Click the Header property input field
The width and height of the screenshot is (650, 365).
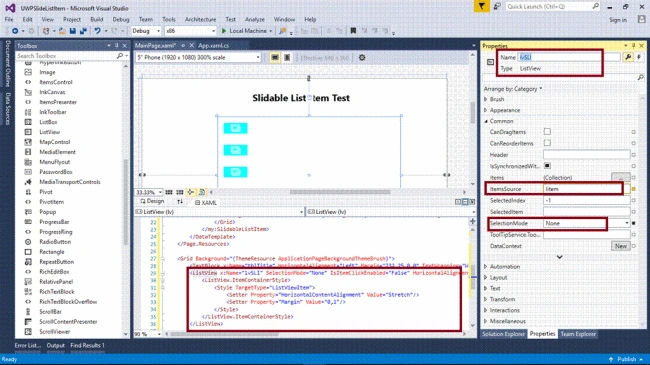(587, 155)
